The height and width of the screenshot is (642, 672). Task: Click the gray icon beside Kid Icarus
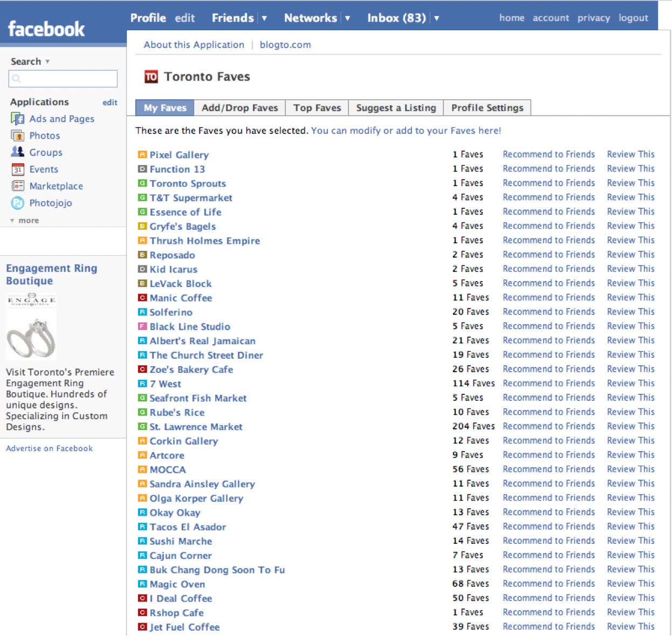click(x=142, y=269)
